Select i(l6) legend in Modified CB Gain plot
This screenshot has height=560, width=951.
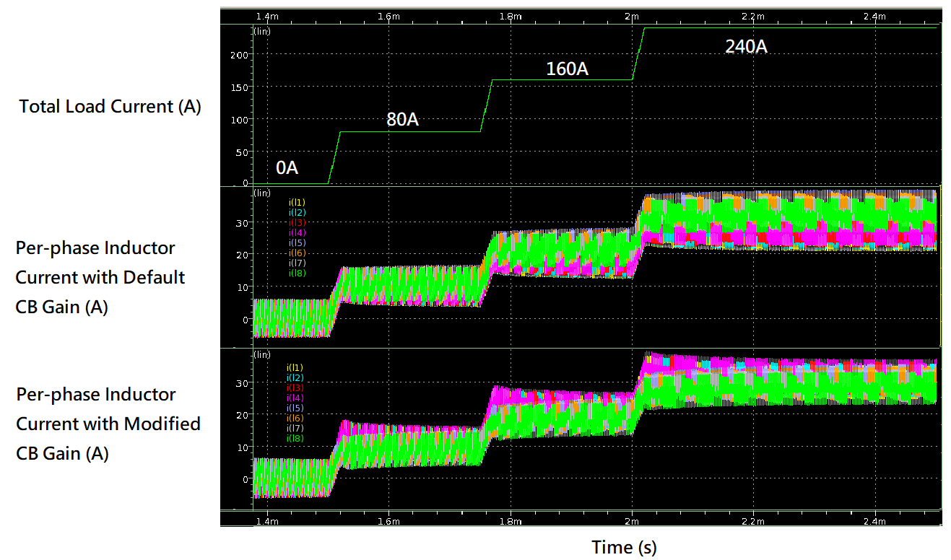pyautogui.click(x=295, y=419)
